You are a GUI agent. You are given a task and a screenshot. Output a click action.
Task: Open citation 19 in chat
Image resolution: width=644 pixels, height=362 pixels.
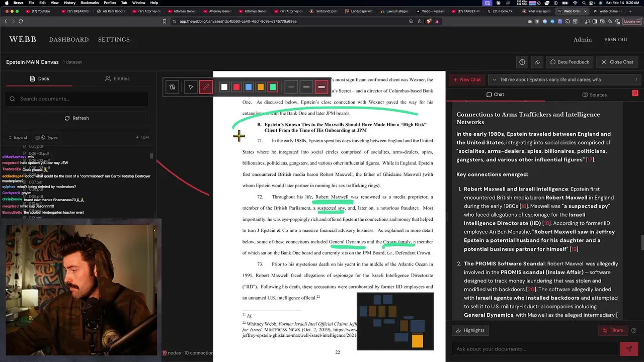[x=574, y=249]
